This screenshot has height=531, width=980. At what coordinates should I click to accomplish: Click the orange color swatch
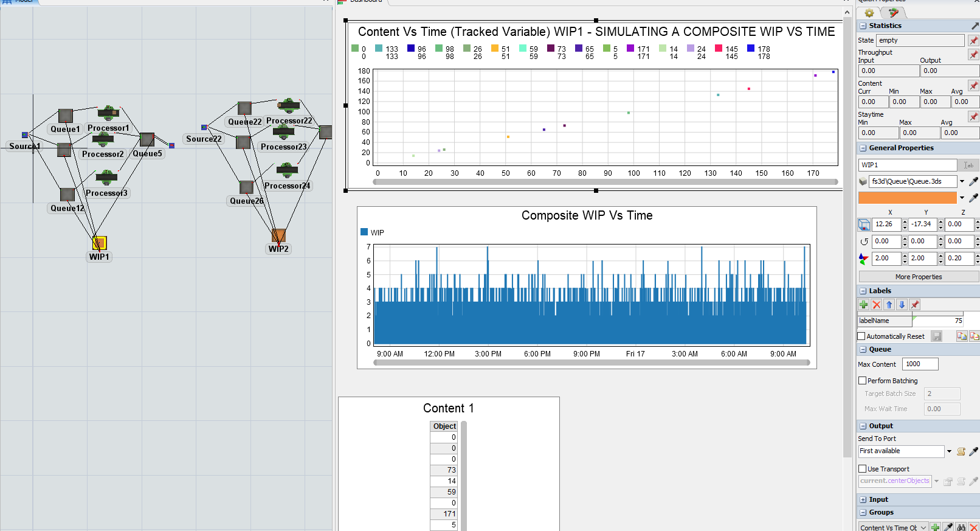click(x=907, y=198)
